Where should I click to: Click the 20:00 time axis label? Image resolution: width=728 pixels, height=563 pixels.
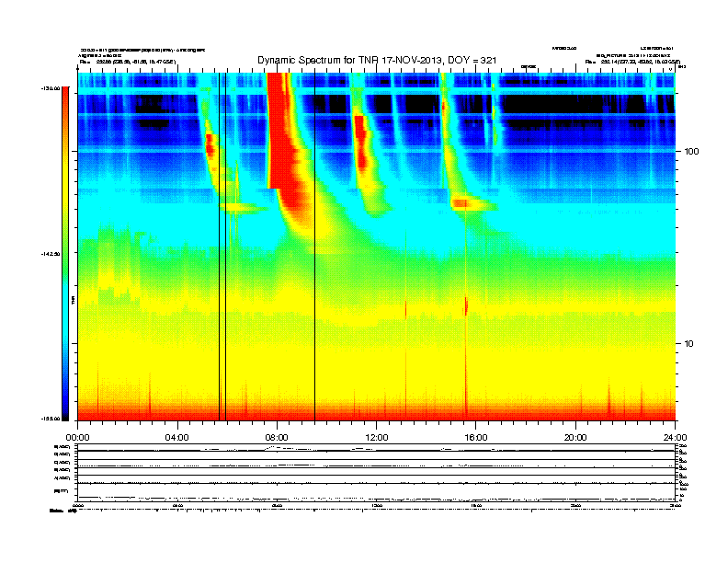(x=575, y=438)
